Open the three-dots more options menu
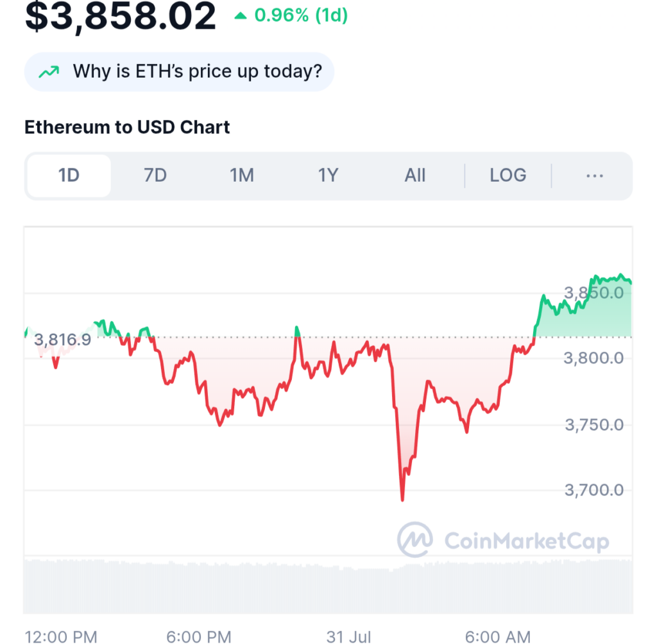 595,176
